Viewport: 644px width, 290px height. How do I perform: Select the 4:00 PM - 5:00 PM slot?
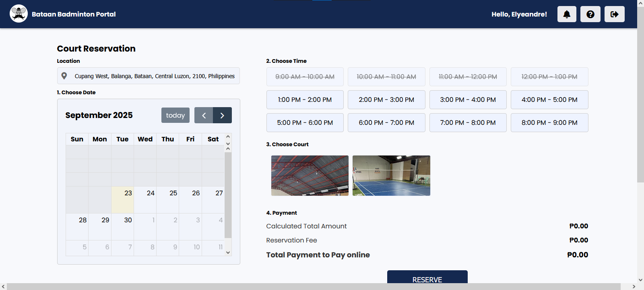pyautogui.click(x=549, y=99)
